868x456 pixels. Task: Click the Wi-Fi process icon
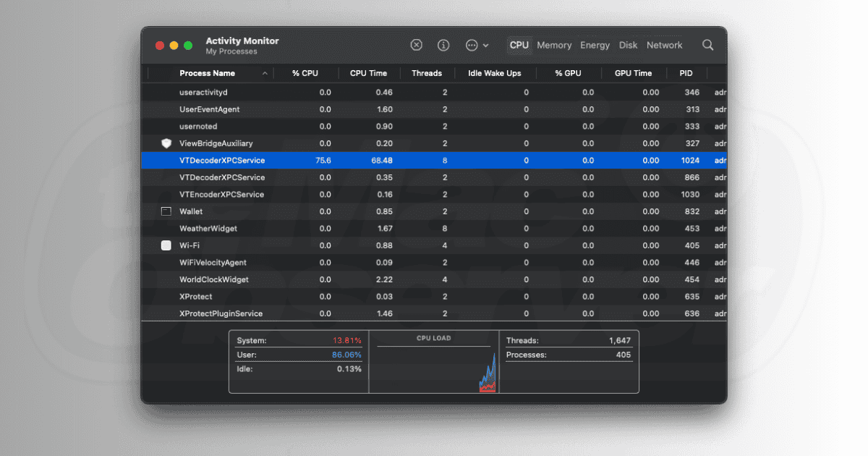coord(166,245)
